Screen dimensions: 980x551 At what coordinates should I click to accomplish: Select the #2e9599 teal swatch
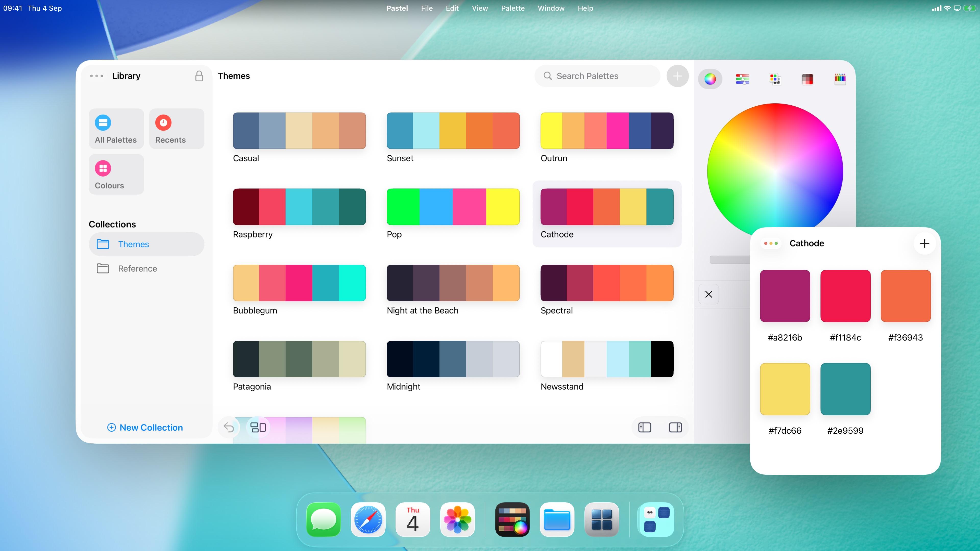[x=845, y=389]
